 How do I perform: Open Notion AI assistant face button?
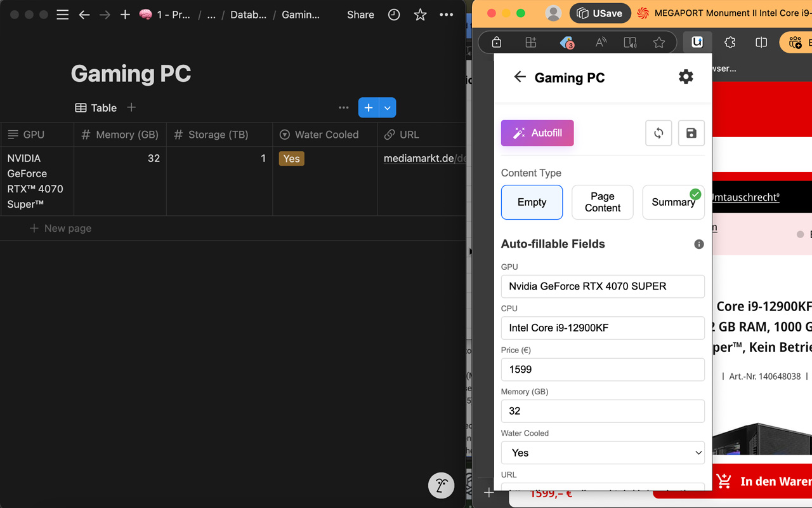click(x=441, y=486)
